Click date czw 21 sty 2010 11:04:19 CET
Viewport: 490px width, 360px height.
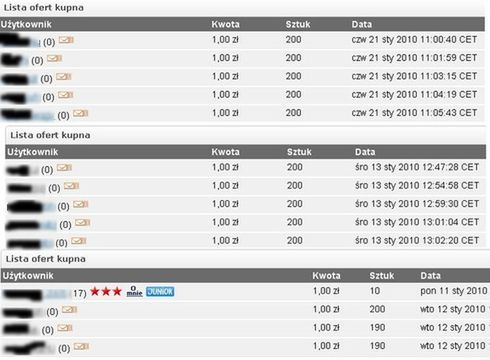pyautogui.click(x=414, y=95)
